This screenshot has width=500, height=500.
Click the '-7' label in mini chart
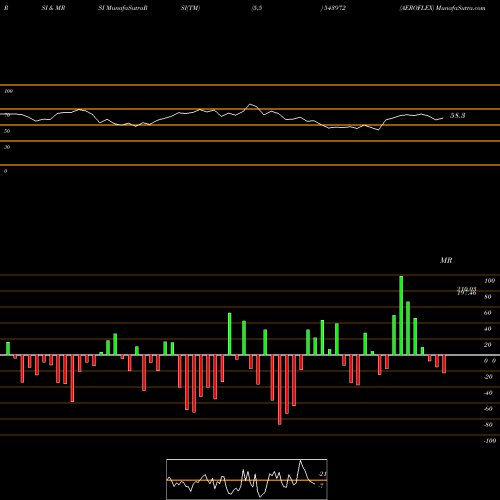pos(321,485)
